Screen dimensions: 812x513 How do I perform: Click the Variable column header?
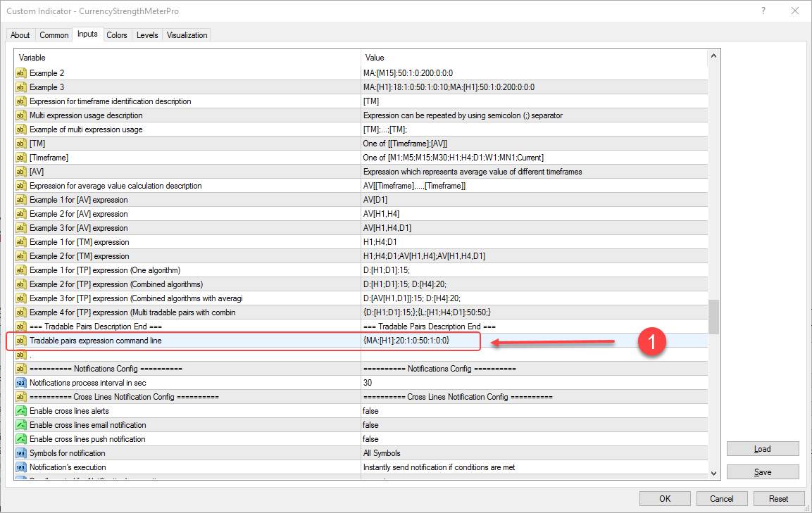tap(187, 58)
